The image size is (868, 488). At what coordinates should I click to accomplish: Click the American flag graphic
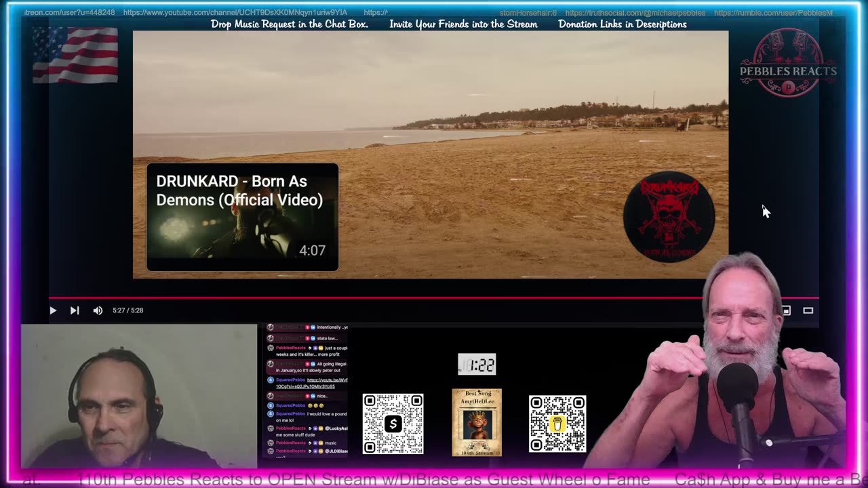[75, 55]
